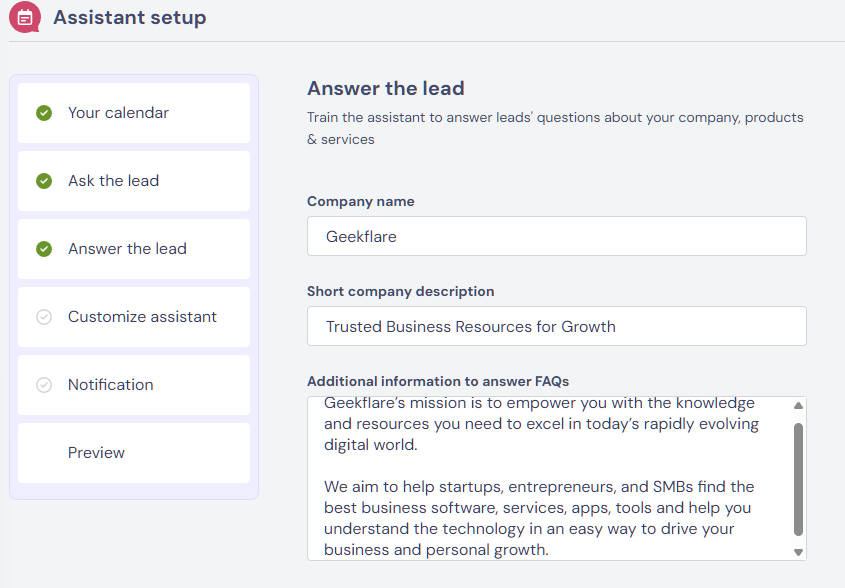This screenshot has width=845, height=588.
Task: Click the grey checkmark beside Customize assistant
Action: pos(44,317)
